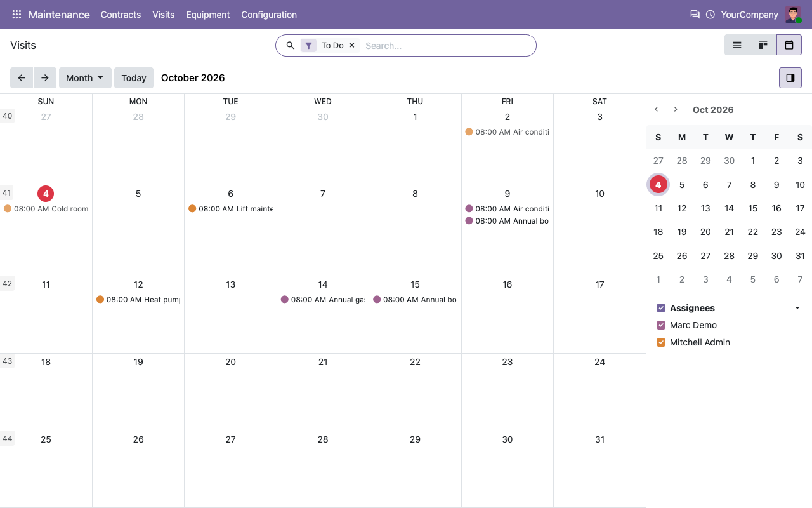
Task: Remove the To Do filter tag
Action: coord(351,46)
